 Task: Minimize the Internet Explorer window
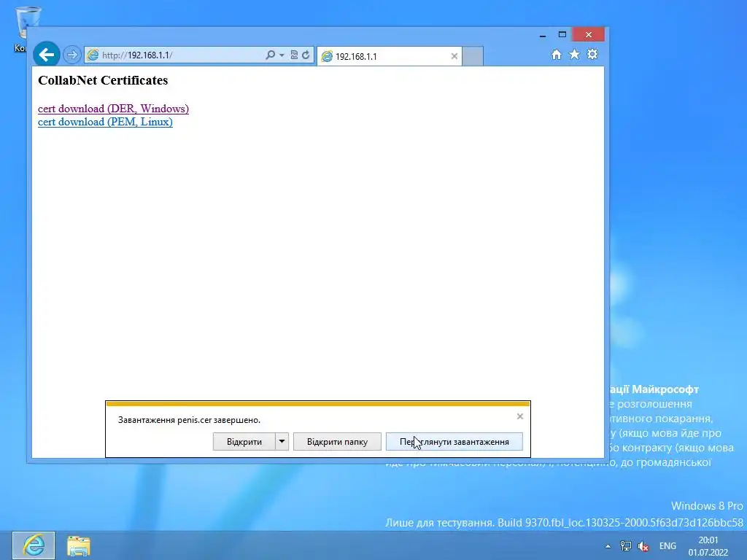pyautogui.click(x=543, y=35)
